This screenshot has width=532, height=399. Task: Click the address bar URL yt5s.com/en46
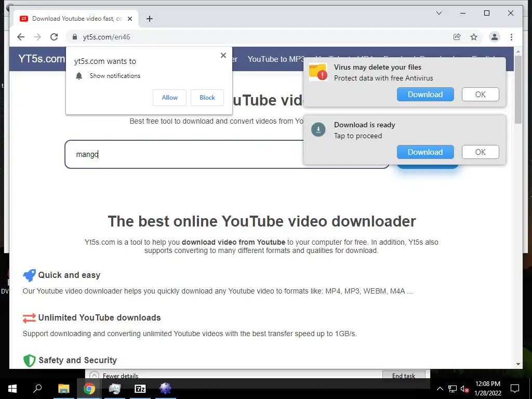click(106, 37)
